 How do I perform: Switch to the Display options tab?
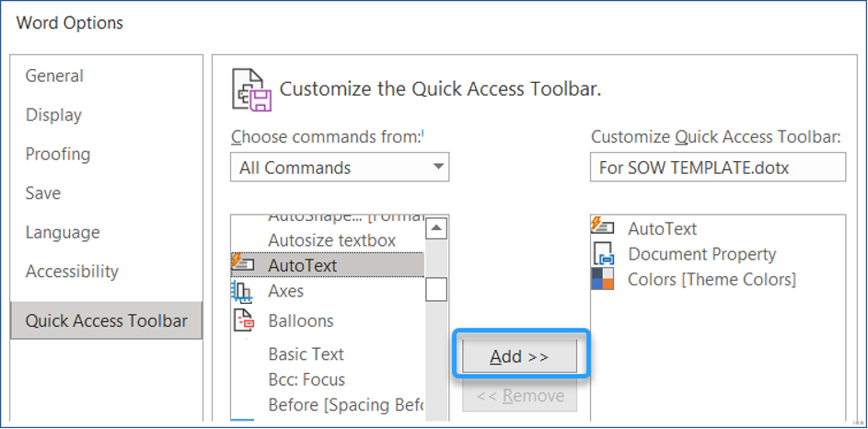pos(53,115)
